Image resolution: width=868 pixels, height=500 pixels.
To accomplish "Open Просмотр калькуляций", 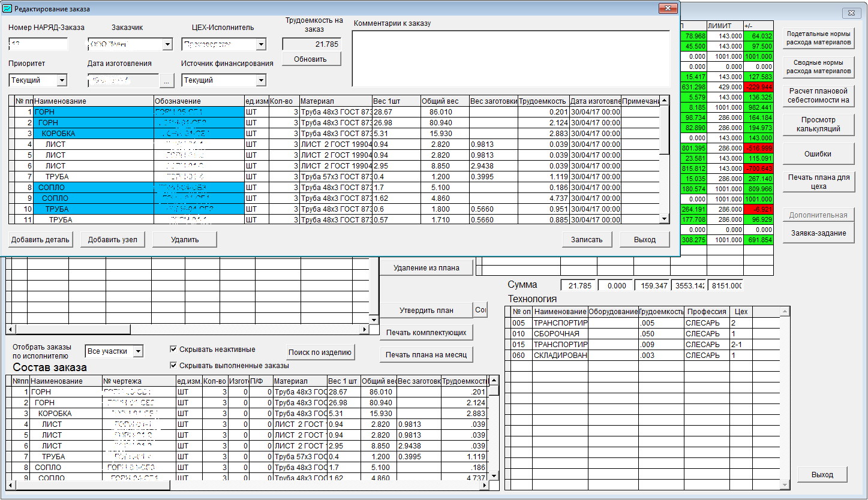I will (x=818, y=124).
